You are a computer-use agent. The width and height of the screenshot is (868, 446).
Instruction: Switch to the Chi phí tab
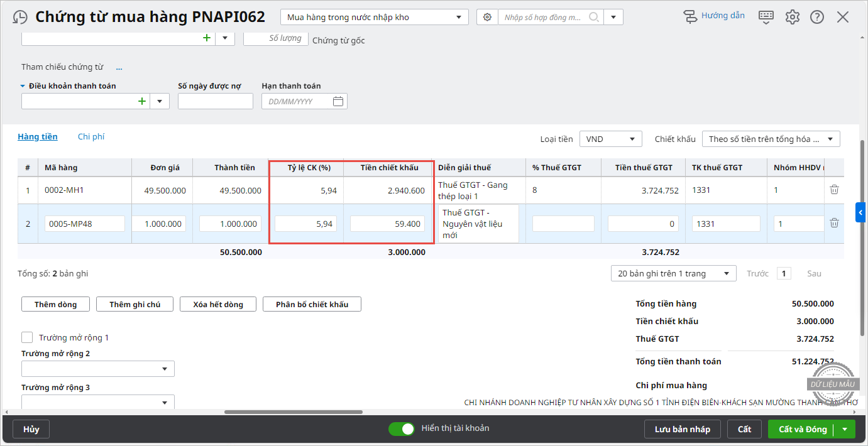91,136
